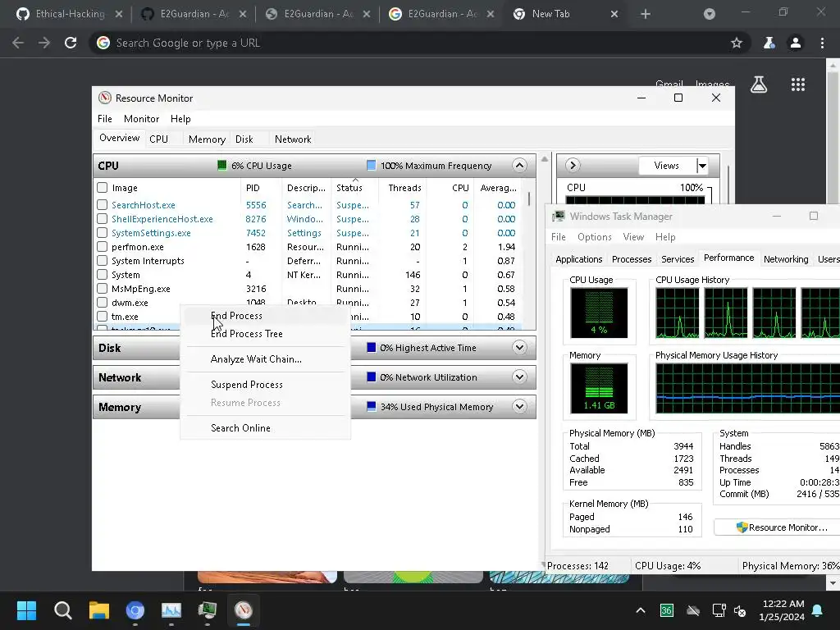Open Task Manager Services tab
This screenshot has height=630, width=840.
[x=678, y=259]
